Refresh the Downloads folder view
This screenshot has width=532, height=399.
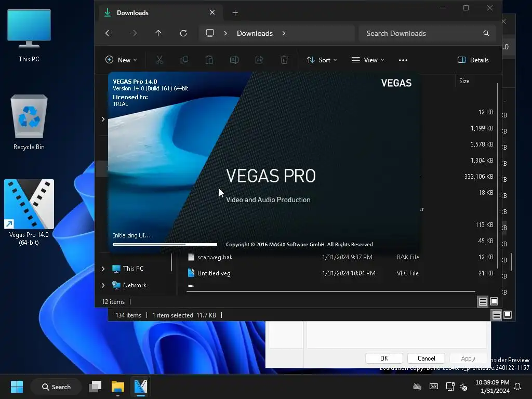183,33
